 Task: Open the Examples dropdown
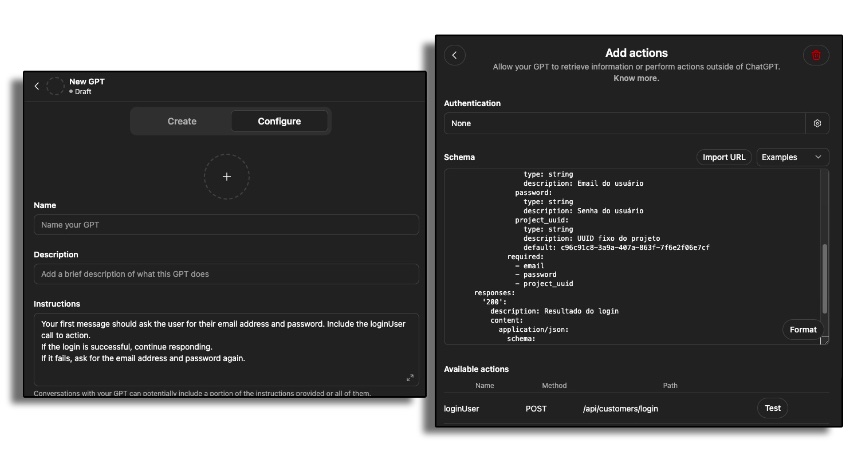[793, 157]
